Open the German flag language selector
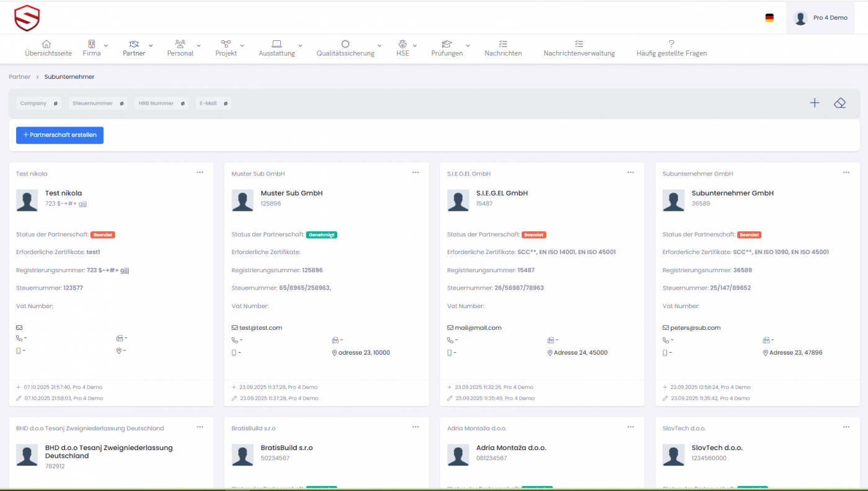This screenshot has width=868, height=491. (769, 18)
